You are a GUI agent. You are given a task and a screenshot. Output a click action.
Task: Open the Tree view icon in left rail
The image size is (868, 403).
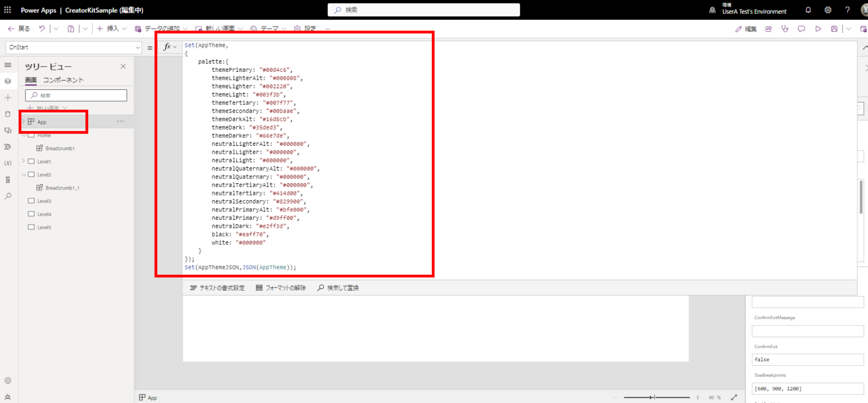click(8, 81)
